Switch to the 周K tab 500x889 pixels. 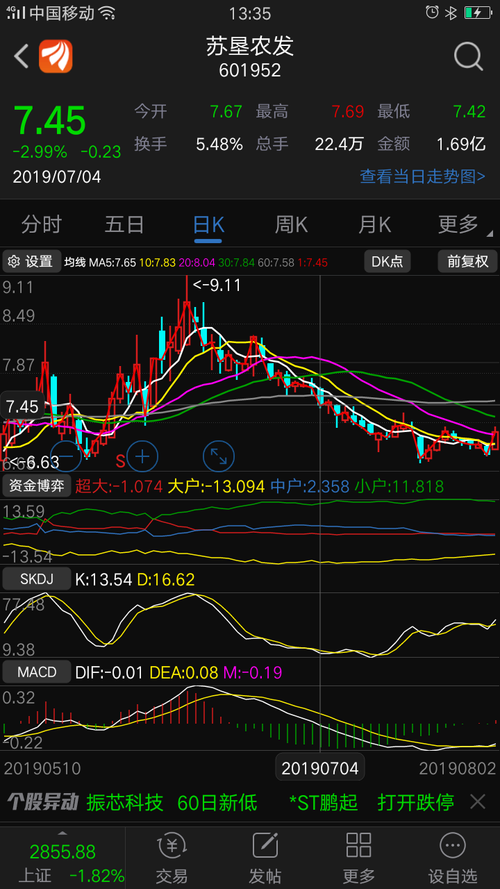(291, 225)
